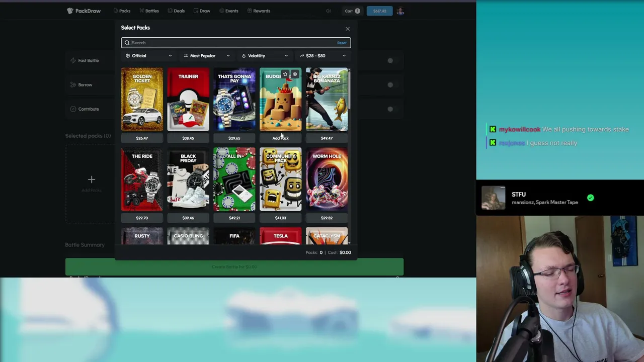Click the Fast Battle lightning icon

tap(73, 60)
